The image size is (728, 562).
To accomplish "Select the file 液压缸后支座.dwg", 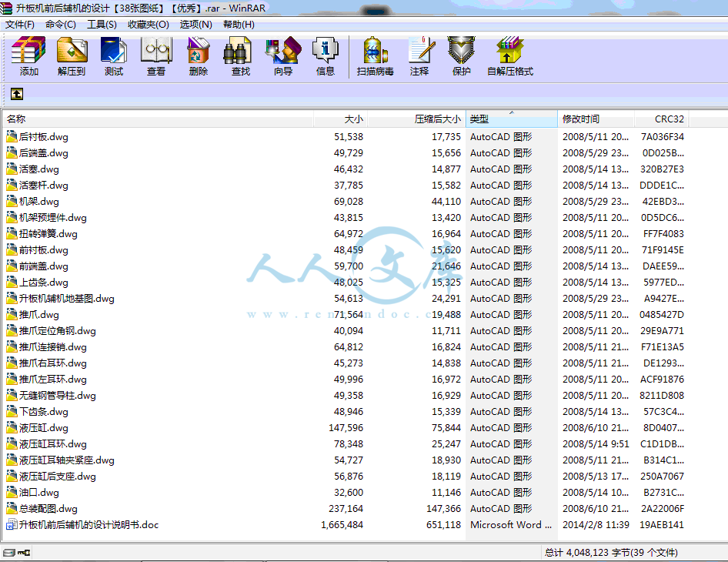I will 58,476.
